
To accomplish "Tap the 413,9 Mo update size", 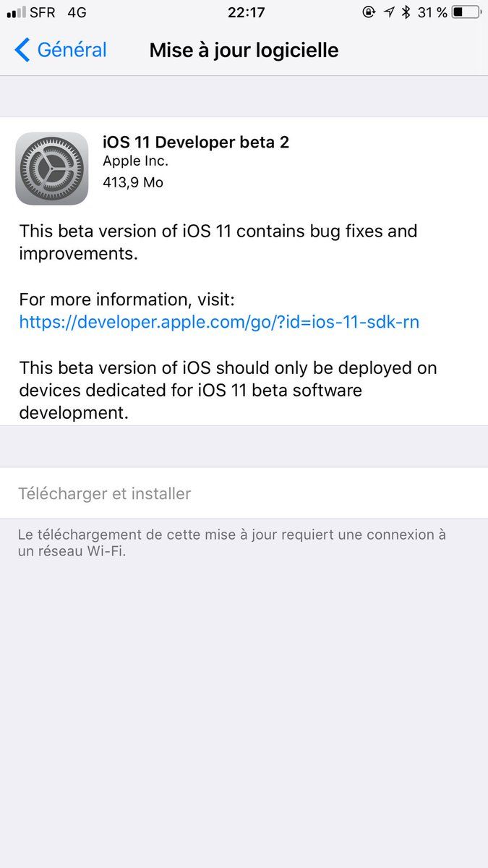I will tap(133, 182).
